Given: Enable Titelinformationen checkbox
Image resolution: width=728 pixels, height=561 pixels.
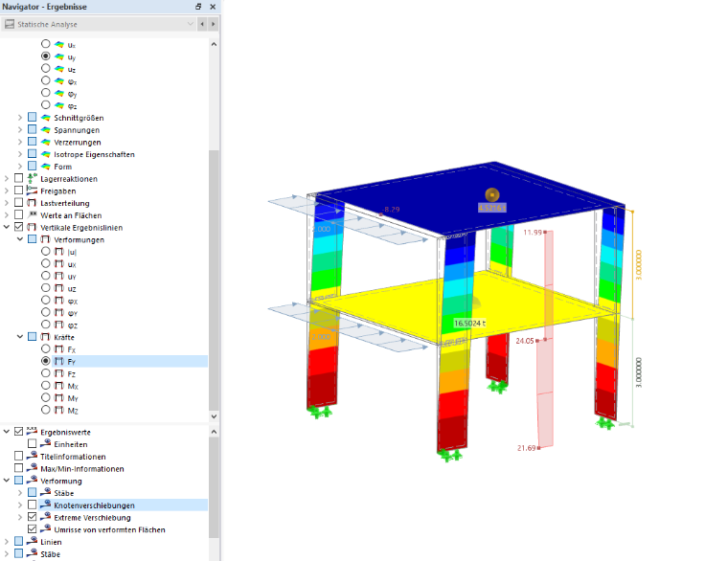Looking at the screenshot, I should point(18,456).
